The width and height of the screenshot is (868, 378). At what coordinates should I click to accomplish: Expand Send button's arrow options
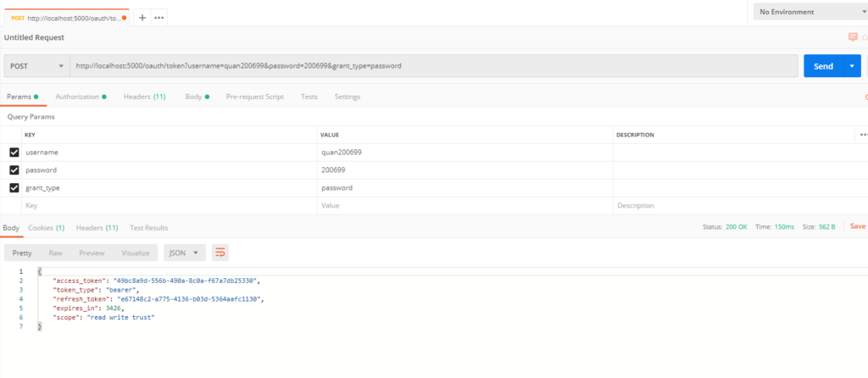coord(850,66)
